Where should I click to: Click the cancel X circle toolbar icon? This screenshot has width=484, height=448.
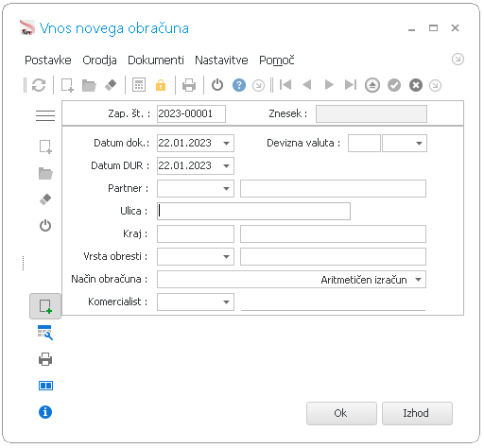click(x=416, y=85)
